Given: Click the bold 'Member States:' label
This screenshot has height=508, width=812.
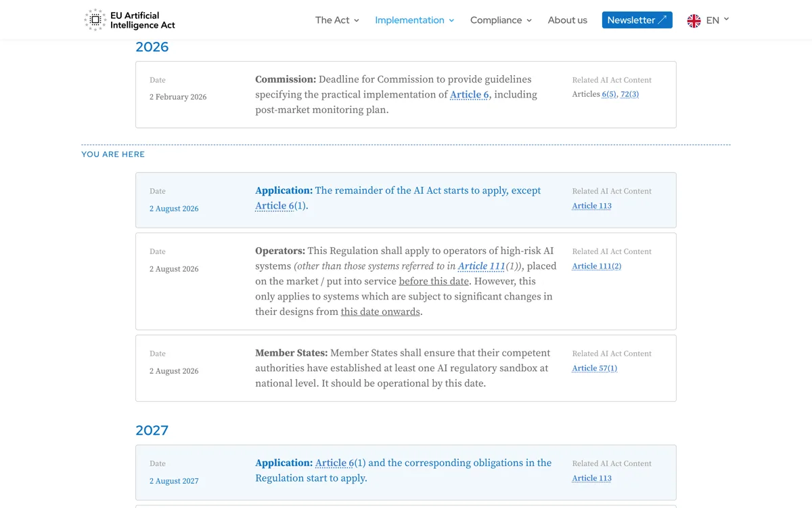Looking at the screenshot, I should pyautogui.click(x=291, y=353).
